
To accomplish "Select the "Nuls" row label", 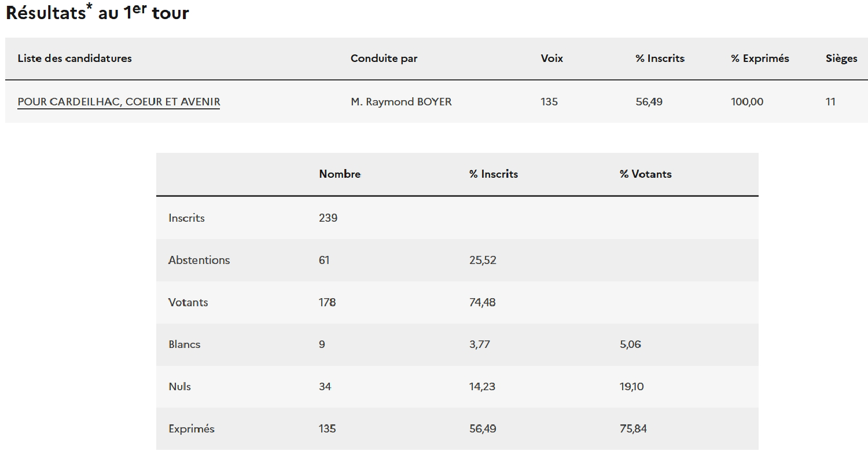I will [x=179, y=387].
